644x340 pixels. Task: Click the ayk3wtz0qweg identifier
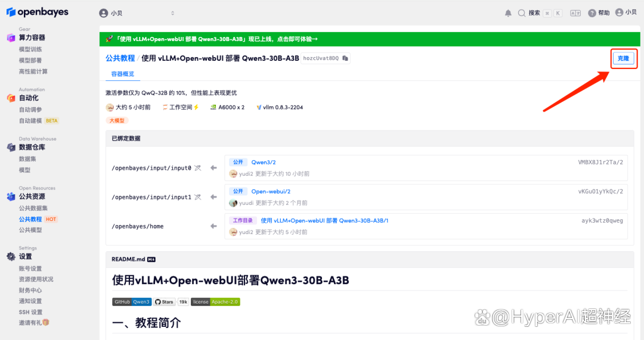[602, 221]
